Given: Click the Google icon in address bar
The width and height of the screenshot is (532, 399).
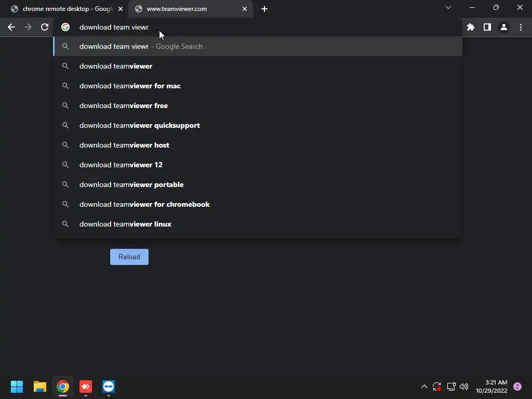Looking at the screenshot, I should coord(65,27).
